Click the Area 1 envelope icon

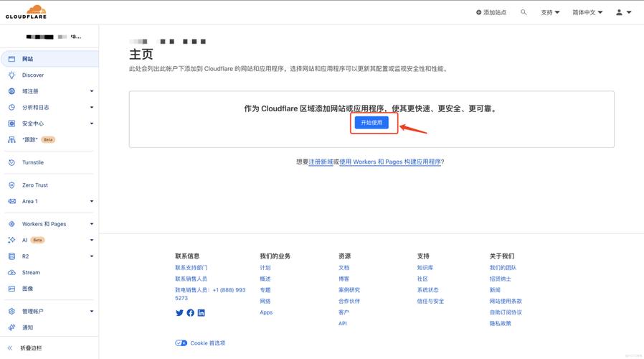(12, 201)
